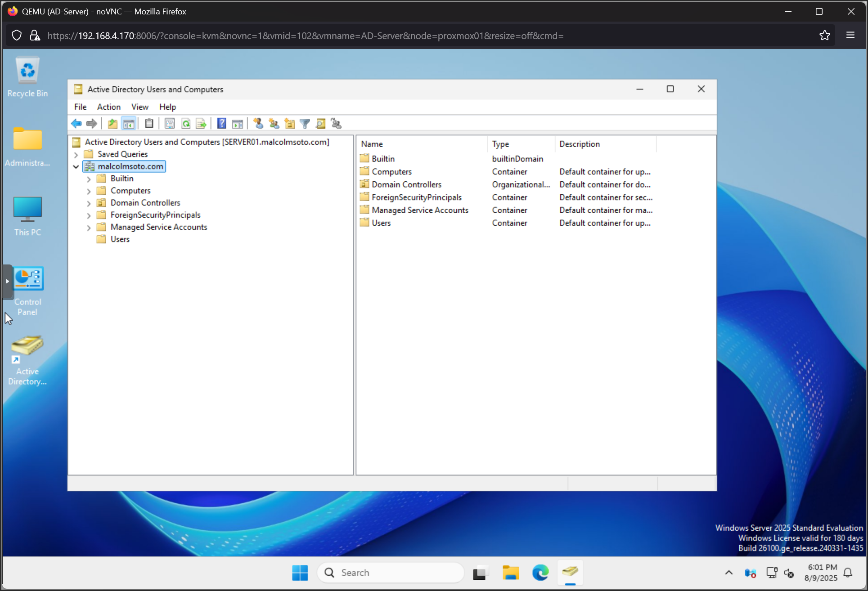
Task: Create a new group with toolbar icon
Action: (274, 124)
